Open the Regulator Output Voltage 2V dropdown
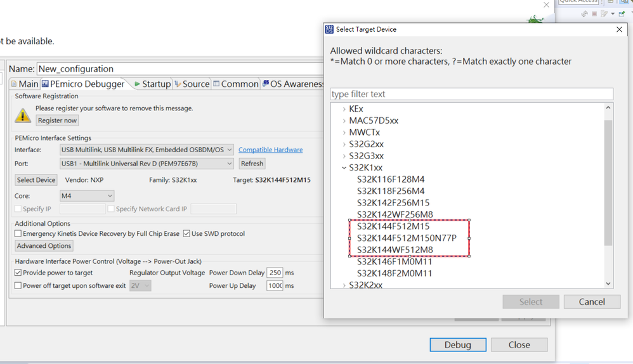This screenshot has width=633, height=364. [140, 286]
